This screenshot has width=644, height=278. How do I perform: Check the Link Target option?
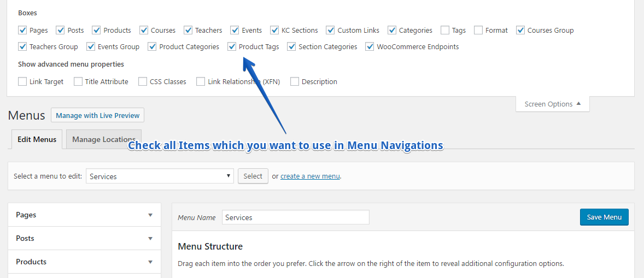pyautogui.click(x=22, y=82)
